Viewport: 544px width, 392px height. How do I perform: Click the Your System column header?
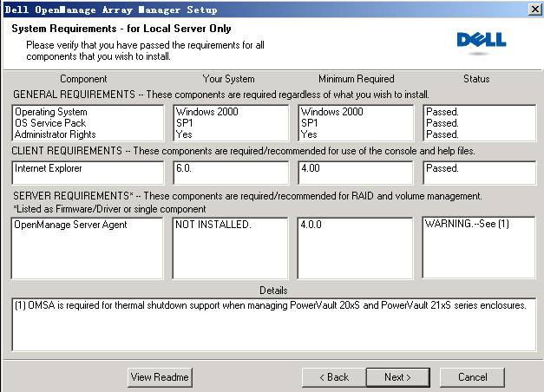tap(229, 79)
